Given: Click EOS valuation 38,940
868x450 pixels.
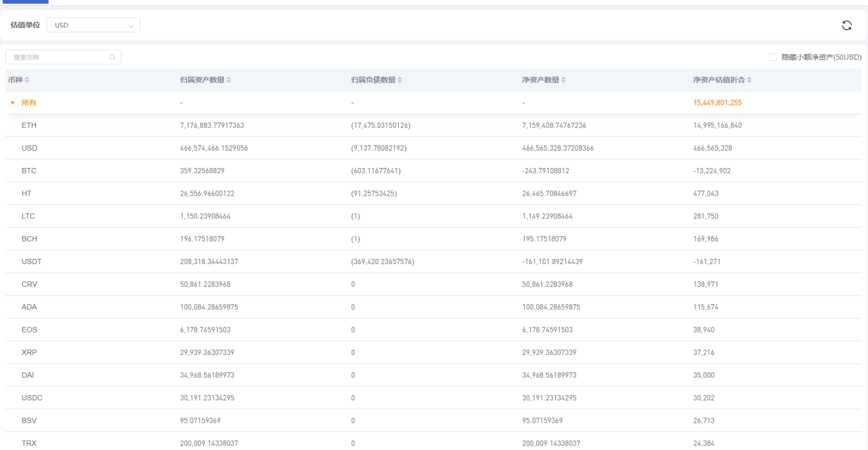Looking at the screenshot, I should (x=704, y=330).
